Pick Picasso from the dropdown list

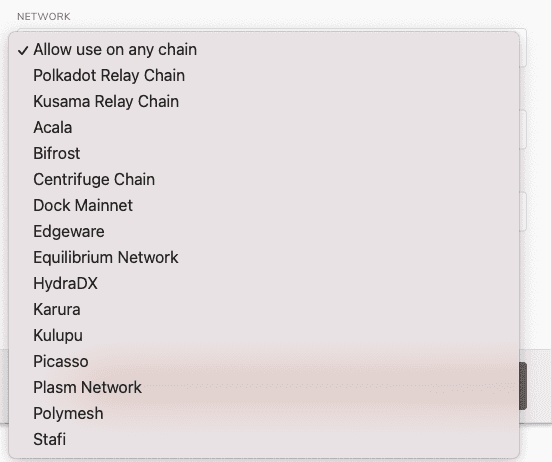264,362
